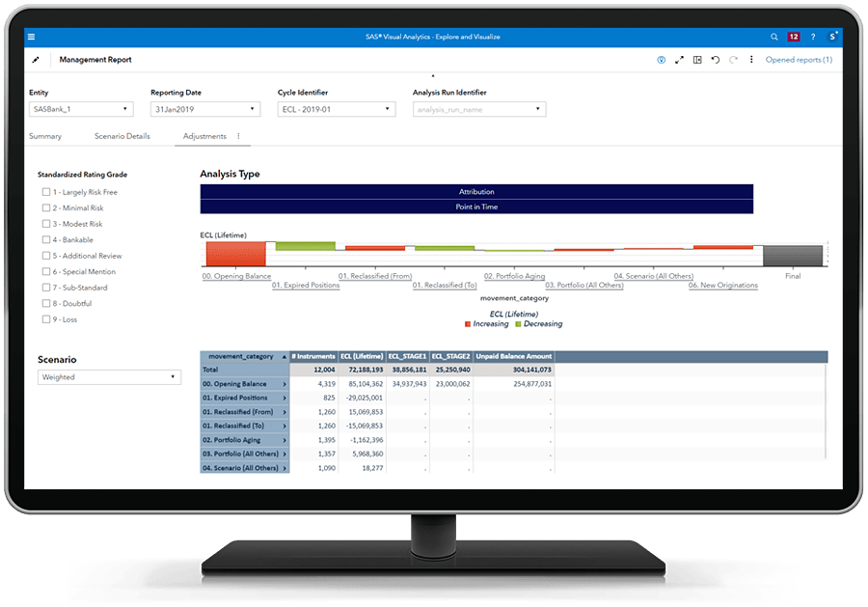Switch to the Summary tab
The width and height of the screenshot is (868, 607).
(45, 136)
